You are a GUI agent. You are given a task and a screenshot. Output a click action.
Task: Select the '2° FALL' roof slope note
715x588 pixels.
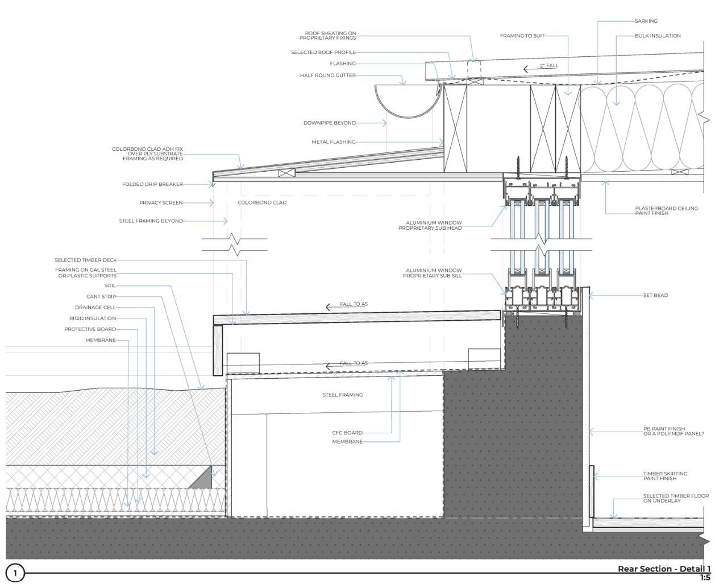tap(549, 66)
